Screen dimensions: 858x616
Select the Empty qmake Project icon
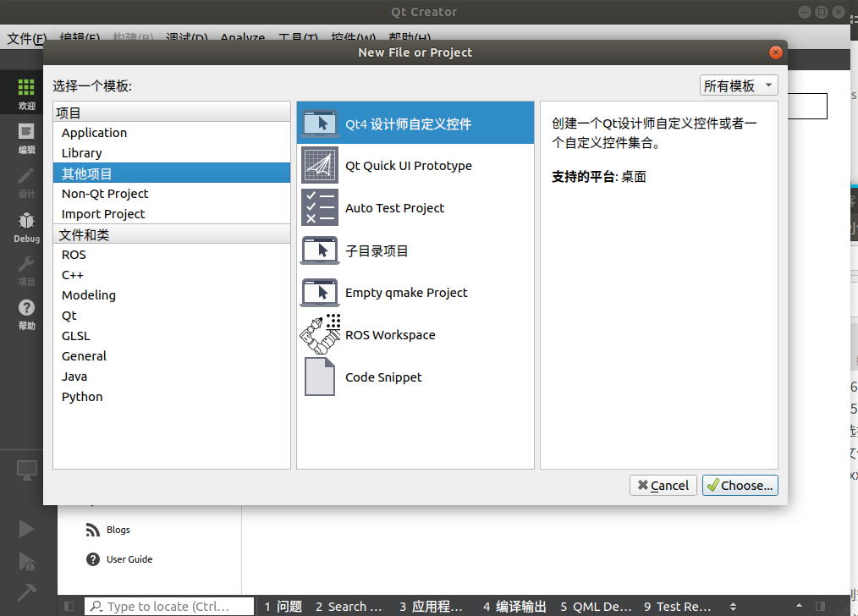coord(320,293)
